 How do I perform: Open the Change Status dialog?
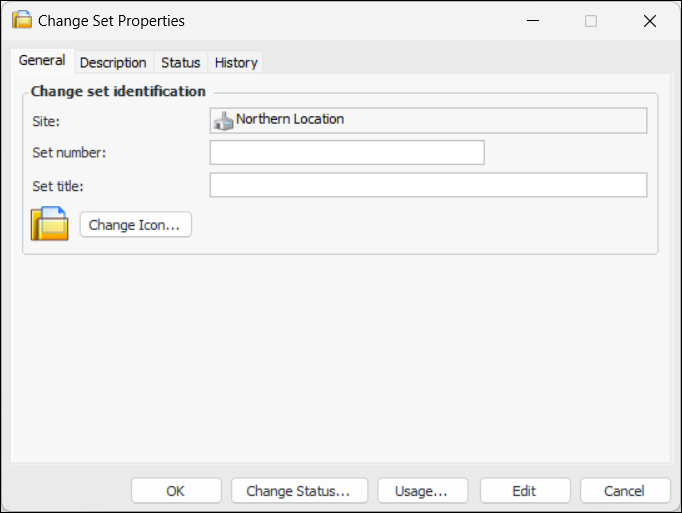pos(299,491)
